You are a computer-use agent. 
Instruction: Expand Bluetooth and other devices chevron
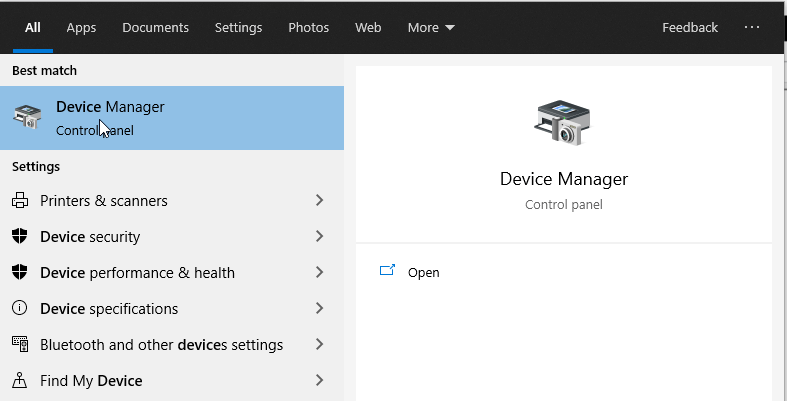(320, 344)
